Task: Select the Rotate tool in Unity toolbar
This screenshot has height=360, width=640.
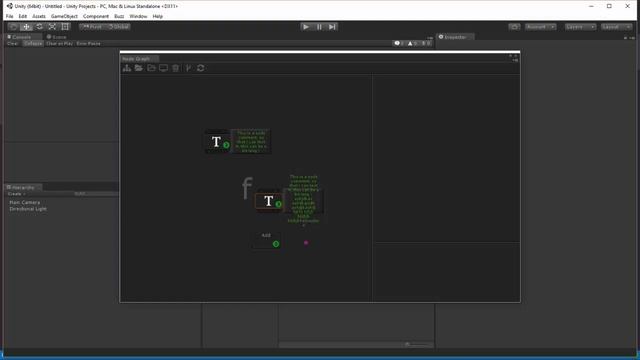Action: pos(39,27)
